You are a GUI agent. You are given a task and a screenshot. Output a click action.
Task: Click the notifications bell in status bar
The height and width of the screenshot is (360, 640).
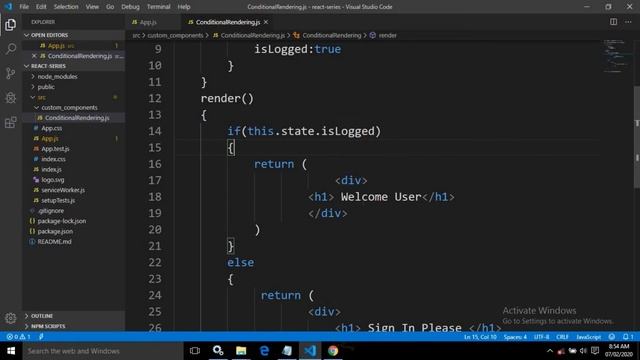[628, 337]
